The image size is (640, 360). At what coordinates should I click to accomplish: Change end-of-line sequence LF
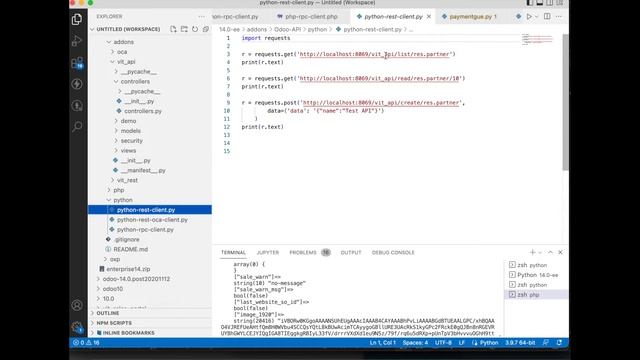click(462, 342)
